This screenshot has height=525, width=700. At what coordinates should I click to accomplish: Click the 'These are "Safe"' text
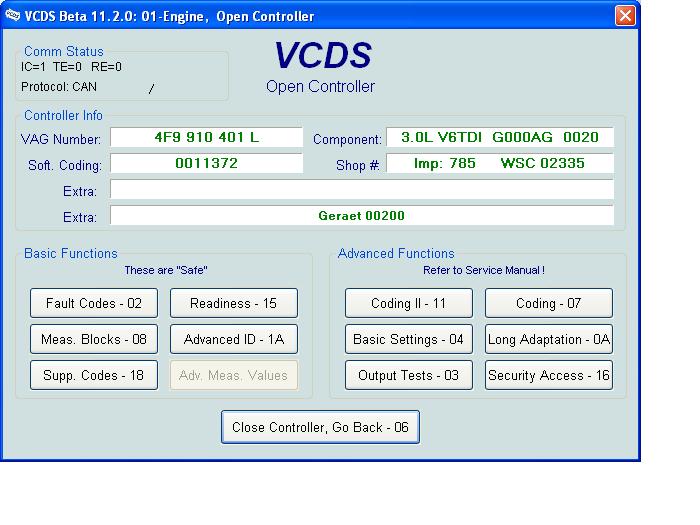(166, 270)
